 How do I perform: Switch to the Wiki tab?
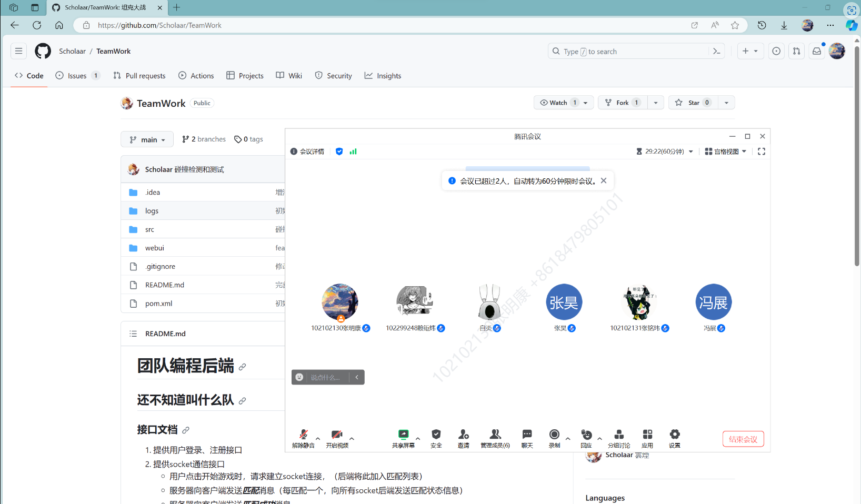coord(289,76)
